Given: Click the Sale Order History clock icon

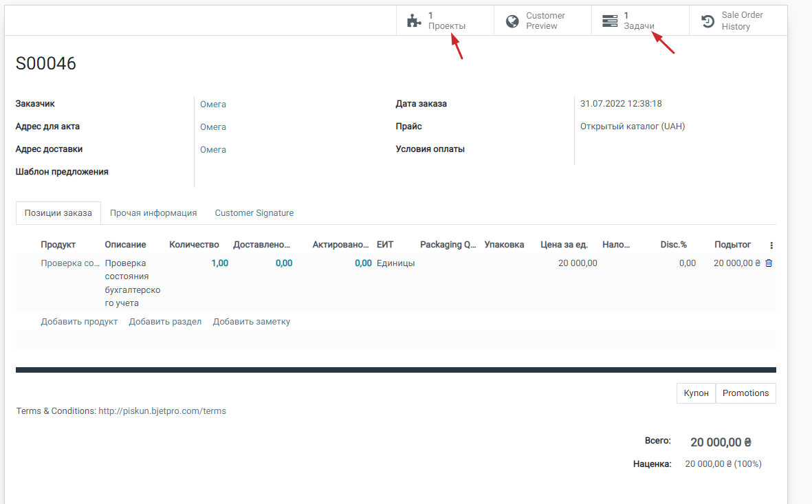Looking at the screenshot, I should [x=707, y=21].
